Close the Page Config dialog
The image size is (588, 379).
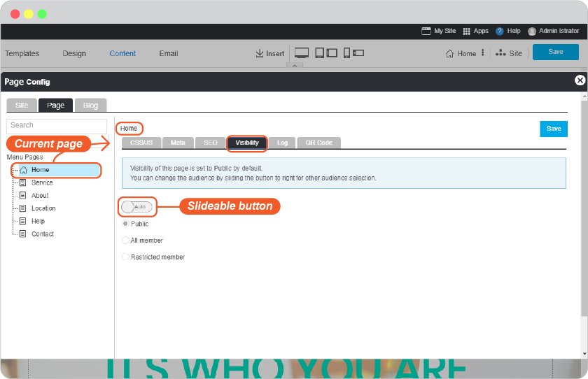[x=580, y=80]
